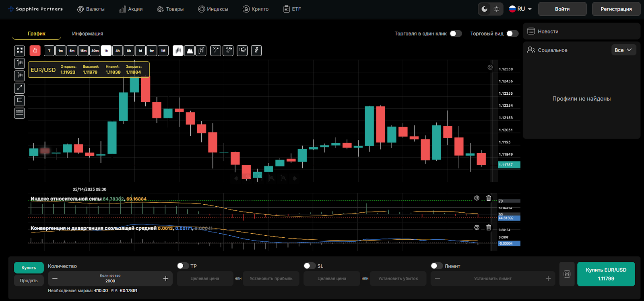Enable the one-click trading toggle

[456, 34]
